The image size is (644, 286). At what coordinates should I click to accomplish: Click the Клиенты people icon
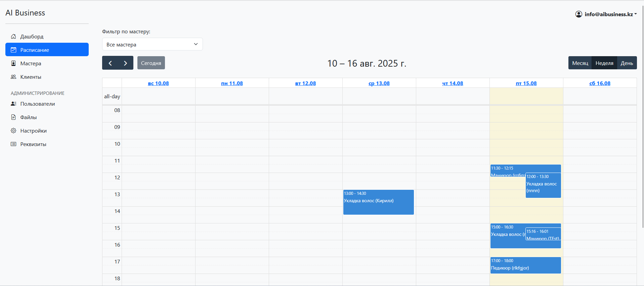(13, 77)
